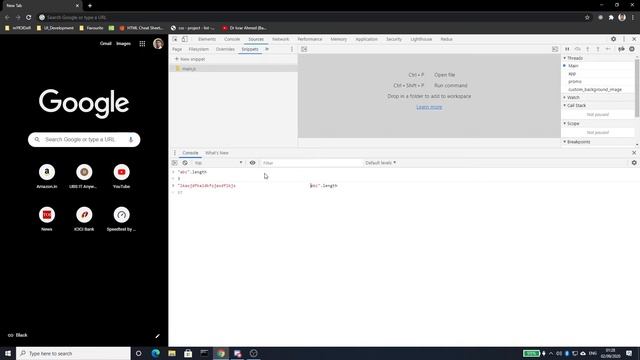Open the Network tab

[280, 39]
